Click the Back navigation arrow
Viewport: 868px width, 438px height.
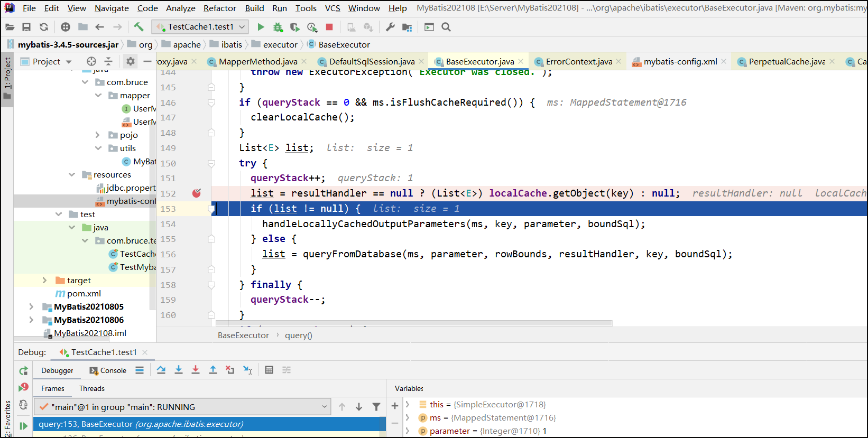pos(99,27)
